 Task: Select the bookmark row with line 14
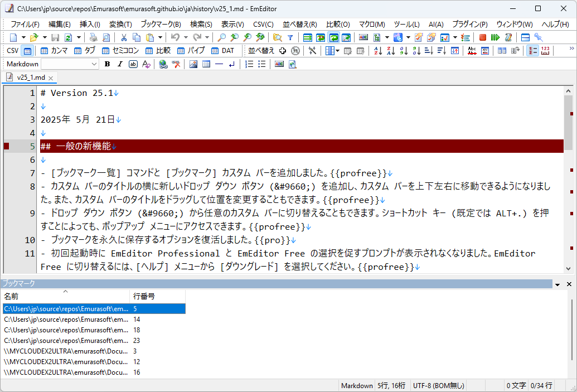point(94,320)
